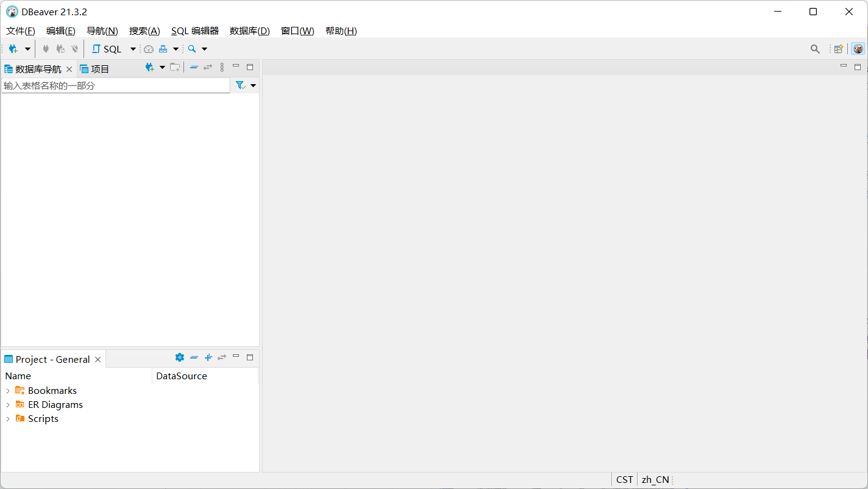The width and height of the screenshot is (868, 489).
Task: Close the Project - General tab
Action: coord(98,360)
